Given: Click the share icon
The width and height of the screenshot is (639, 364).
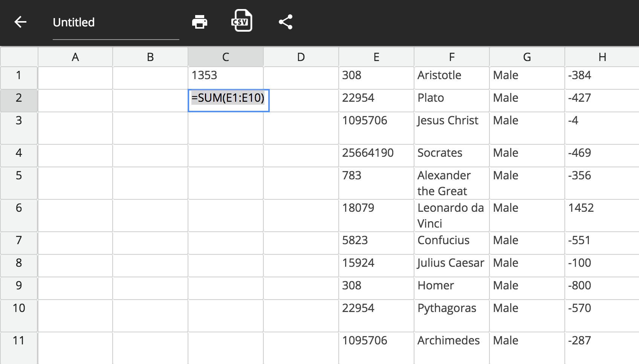Looking at the screenshot, I should tap(286, 22).
